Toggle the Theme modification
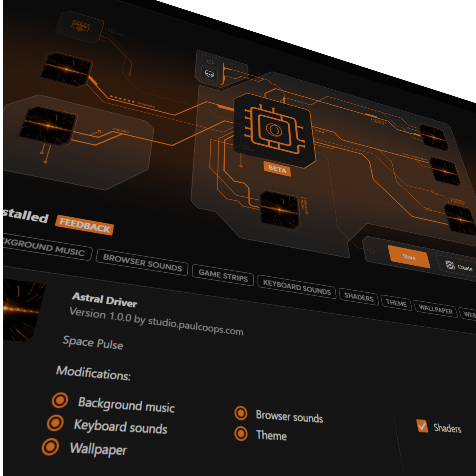The height and width of the screenshot is (476, 476). point(241,433)
